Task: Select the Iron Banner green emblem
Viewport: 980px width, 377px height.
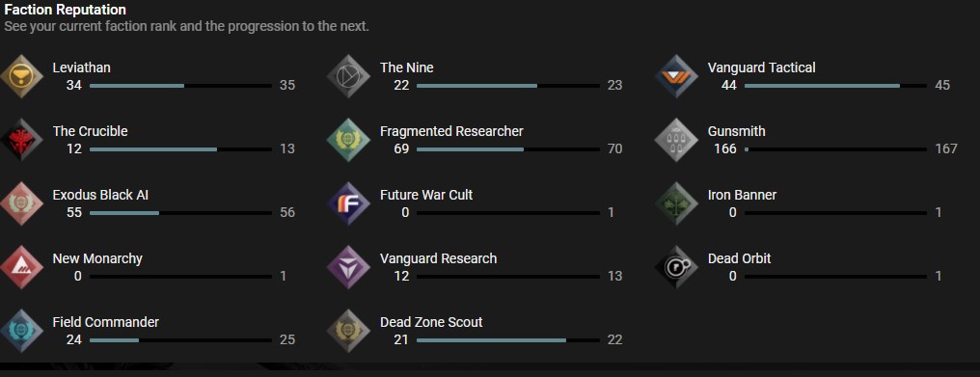Action: pyautogui.click(x=676, y=203)
